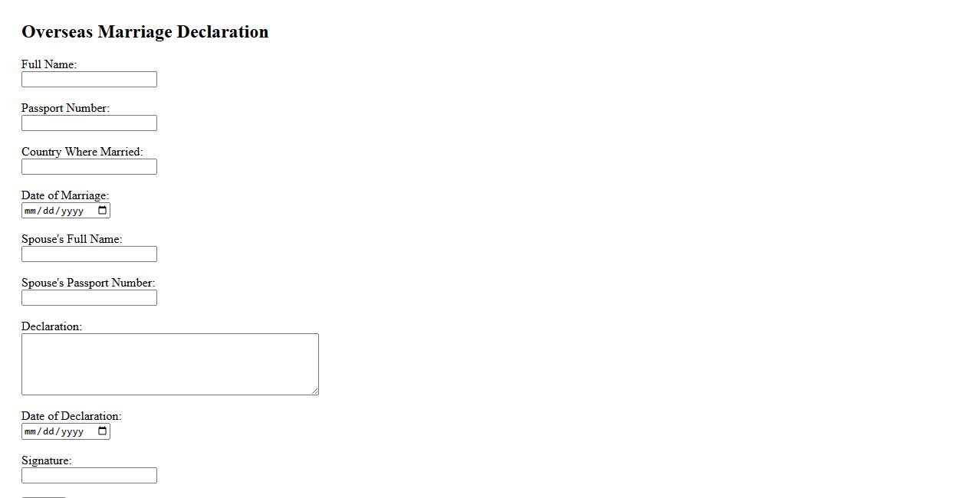Viewport: 980px width, 498px height.
Task: Focus the Passport Number text box
Action: pos(89,123)
